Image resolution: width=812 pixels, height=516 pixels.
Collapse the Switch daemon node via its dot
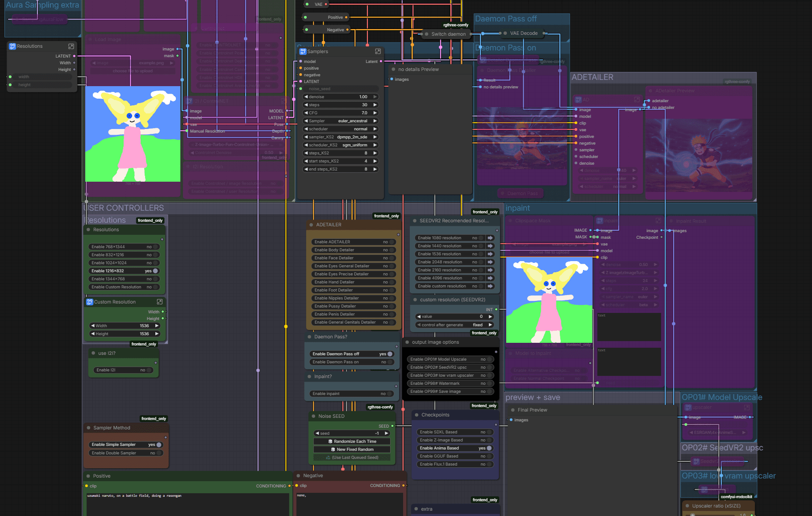tap(427, 34)
